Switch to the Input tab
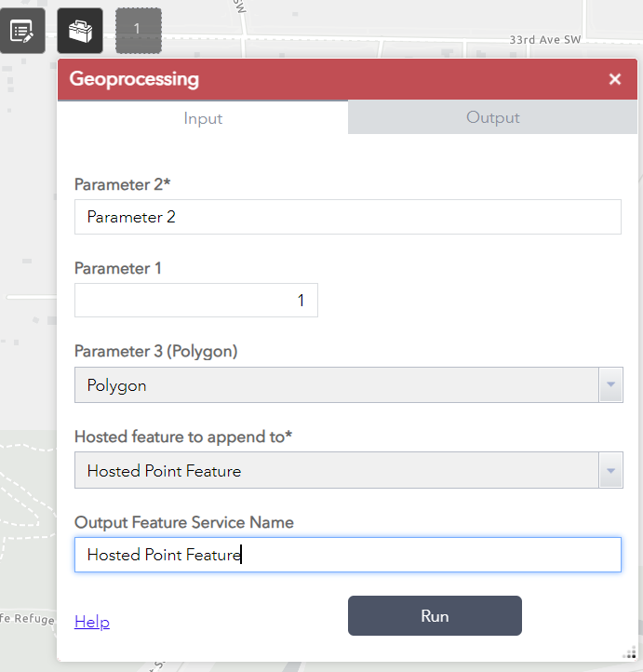 coord(203,118)
